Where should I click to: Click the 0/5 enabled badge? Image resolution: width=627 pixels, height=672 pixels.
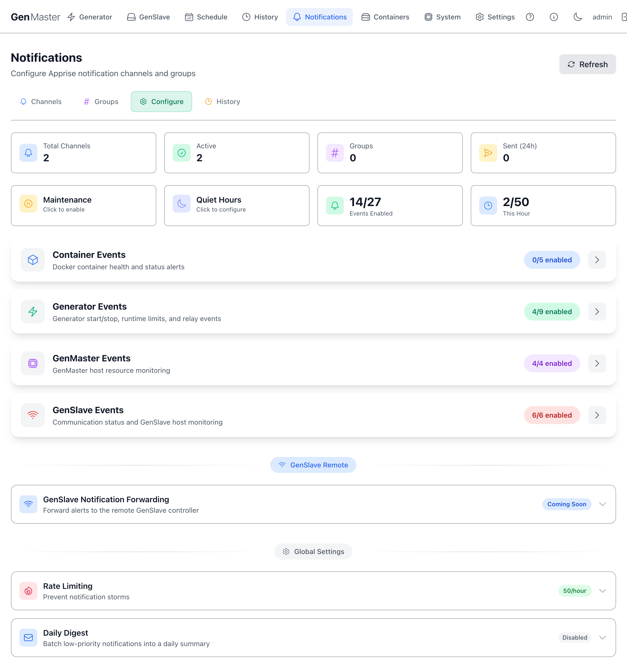pyautogui.click(x=552, y=260)
